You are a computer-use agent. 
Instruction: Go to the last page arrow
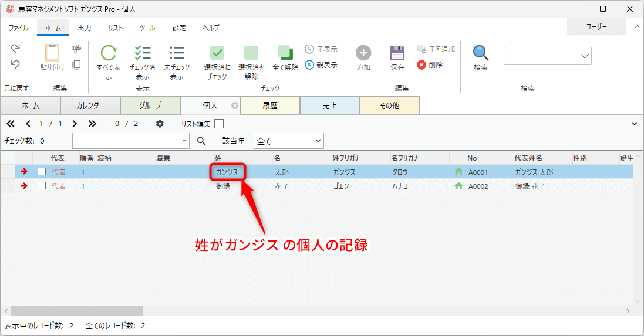92,124
